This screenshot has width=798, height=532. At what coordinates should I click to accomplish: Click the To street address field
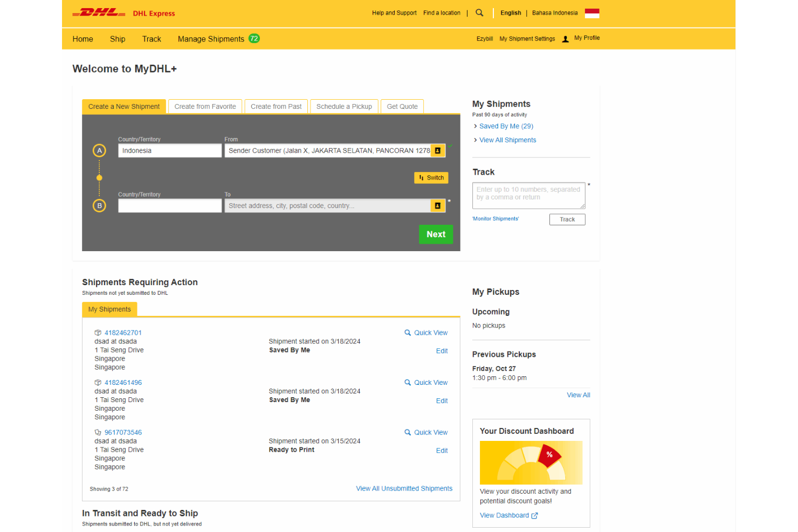(x=328, y=206)
